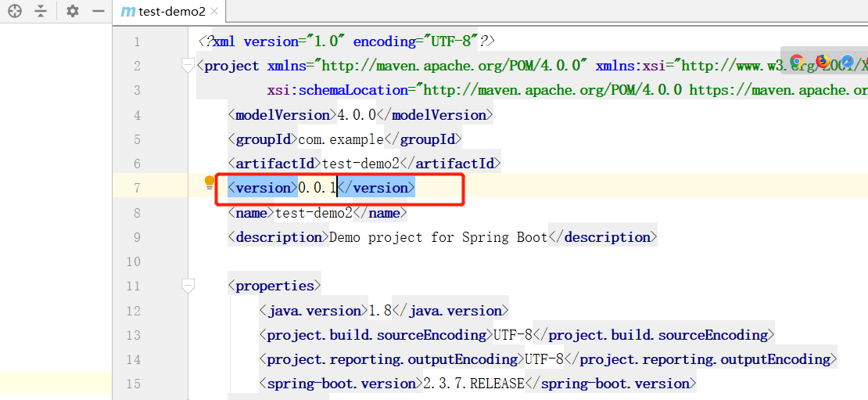This screenshot has width=868, height=400.
Task: Open the page in Firefox browser icon
Action: point(822,61)
